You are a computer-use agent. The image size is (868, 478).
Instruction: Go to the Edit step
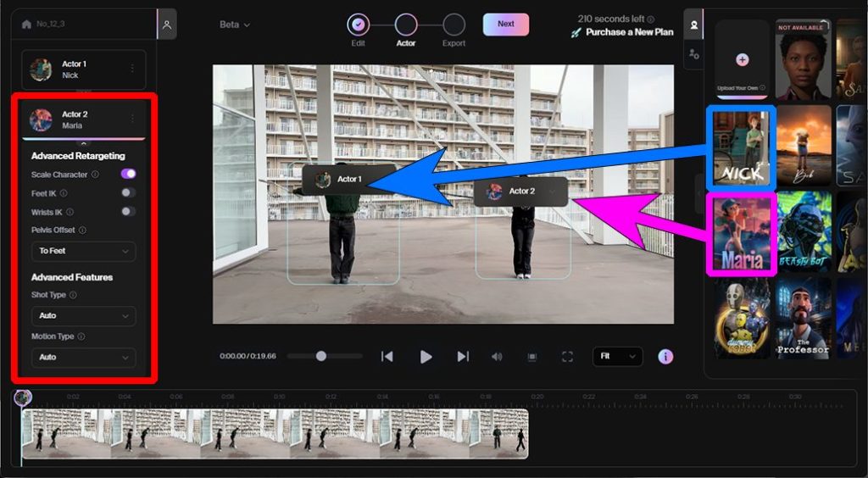tap(359, 25)
